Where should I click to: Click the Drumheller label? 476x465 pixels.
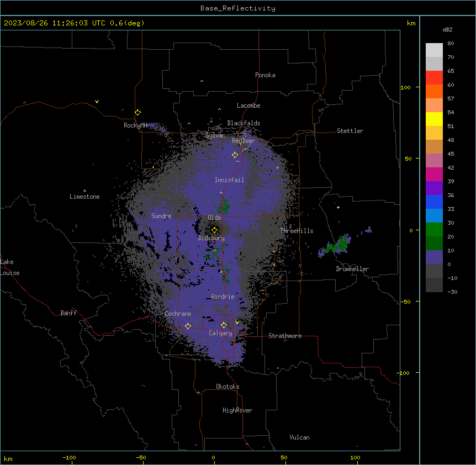[x=352, y=269]
